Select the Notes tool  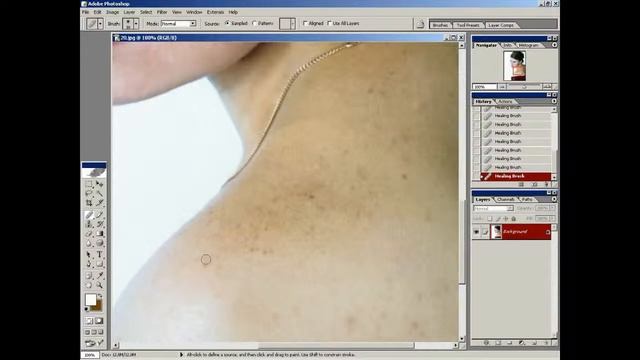pos(89,276)
